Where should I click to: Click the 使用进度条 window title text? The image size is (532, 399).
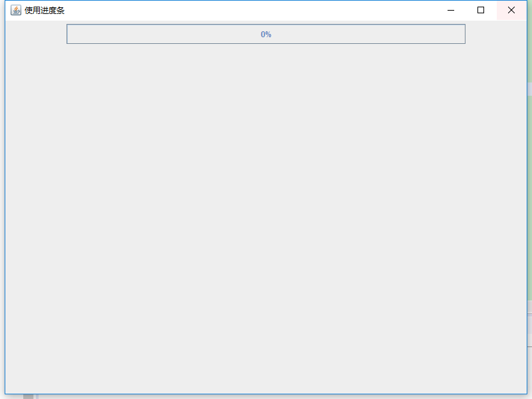coord(45,11)
